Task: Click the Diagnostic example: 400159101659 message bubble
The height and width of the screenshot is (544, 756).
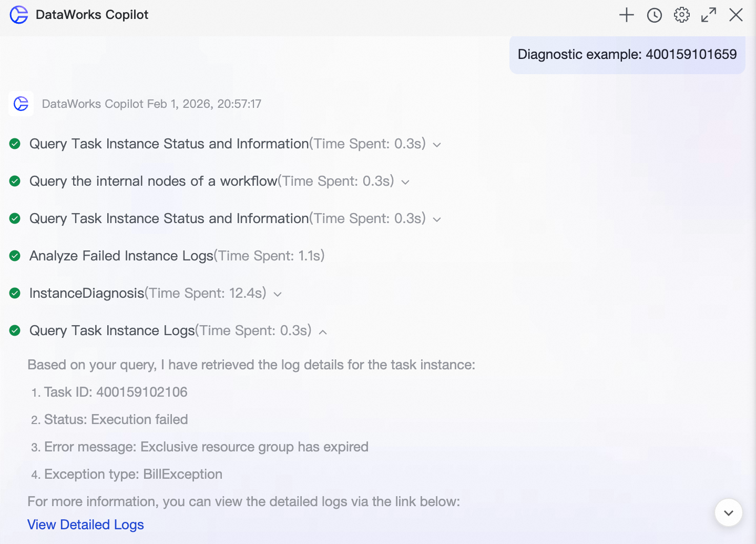Action: 627,54
